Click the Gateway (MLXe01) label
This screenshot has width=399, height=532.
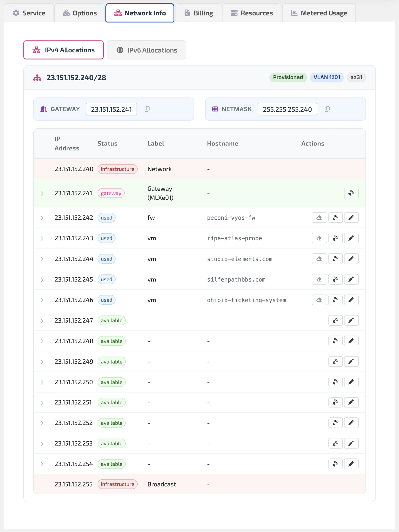tap(160, 193)
